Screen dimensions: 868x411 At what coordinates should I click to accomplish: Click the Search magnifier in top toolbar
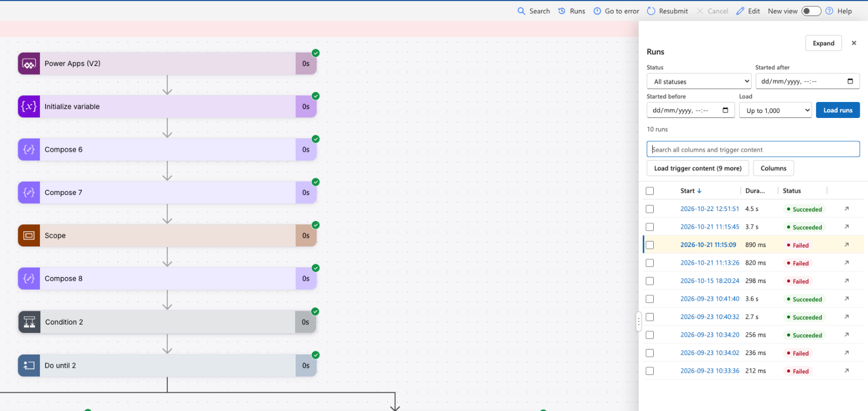pyautogui.click(x=521, y=11)
